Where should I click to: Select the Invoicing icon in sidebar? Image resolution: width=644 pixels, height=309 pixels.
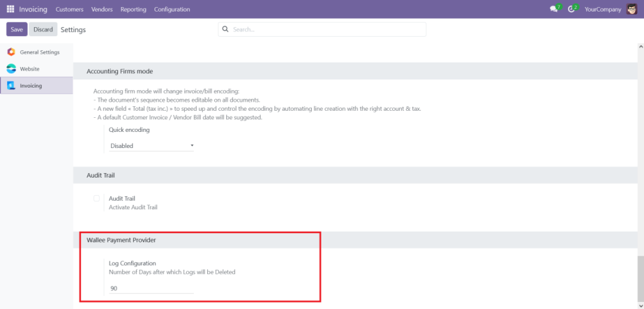tap(11, 86)
